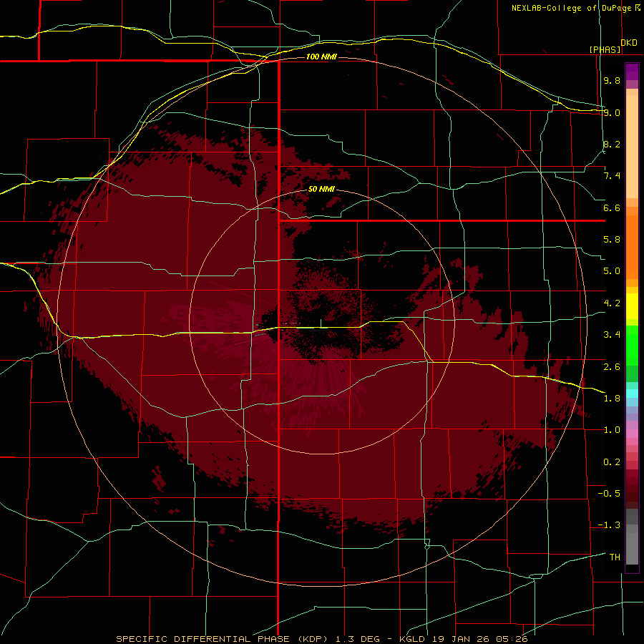644x644 pixels.
Task: Click the 19 JAN 26 date in the caption
Action: coord(462,639)
